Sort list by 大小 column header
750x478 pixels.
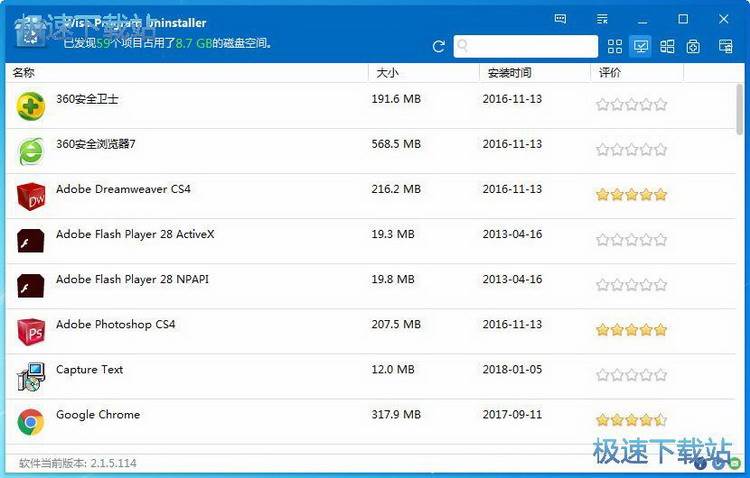[x=387, y=72]
